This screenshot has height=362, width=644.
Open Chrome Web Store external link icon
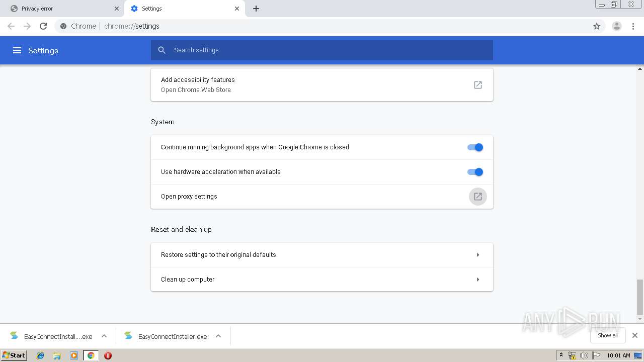pyautogui.click(x=478, y=85)
